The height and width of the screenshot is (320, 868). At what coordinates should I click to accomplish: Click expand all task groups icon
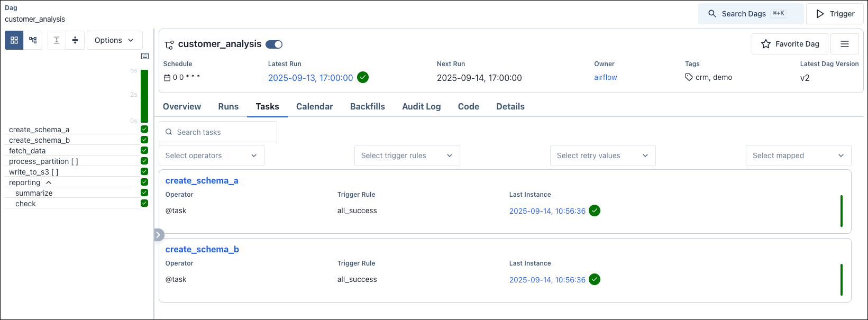click(57, 40)
